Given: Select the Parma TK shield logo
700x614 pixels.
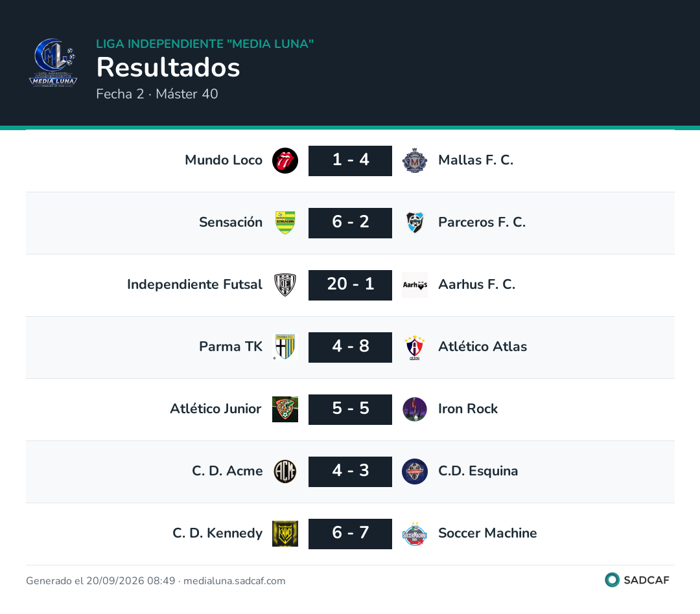Looking at the screenshot, I should click(285, 347).
